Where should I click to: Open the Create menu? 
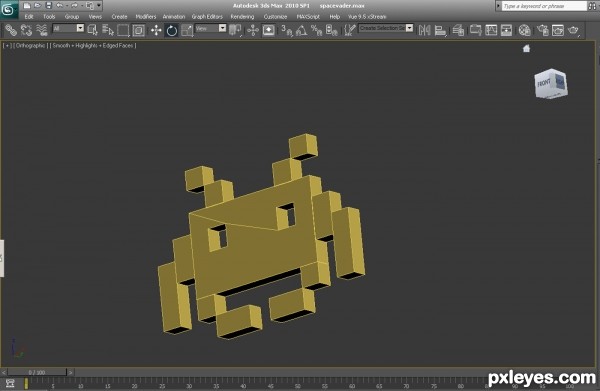click(x=119, y=17)
